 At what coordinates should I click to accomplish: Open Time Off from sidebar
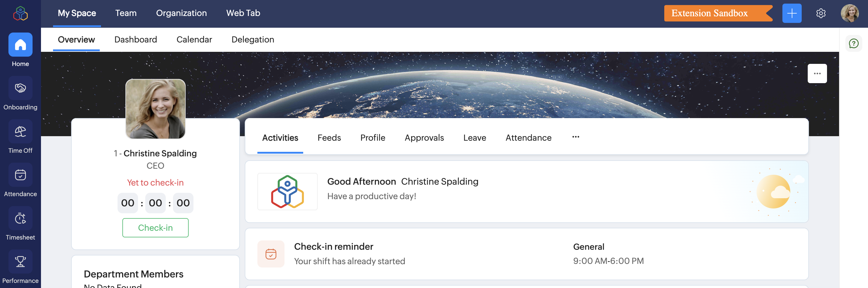20,132
